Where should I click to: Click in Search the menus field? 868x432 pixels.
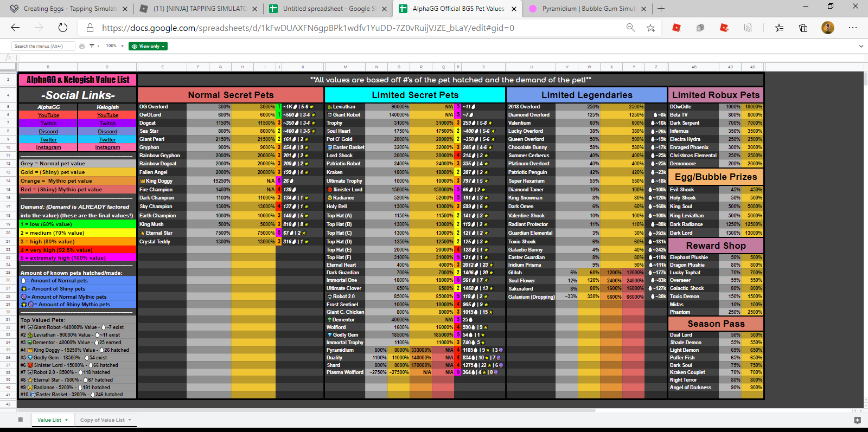coord(43,46)
